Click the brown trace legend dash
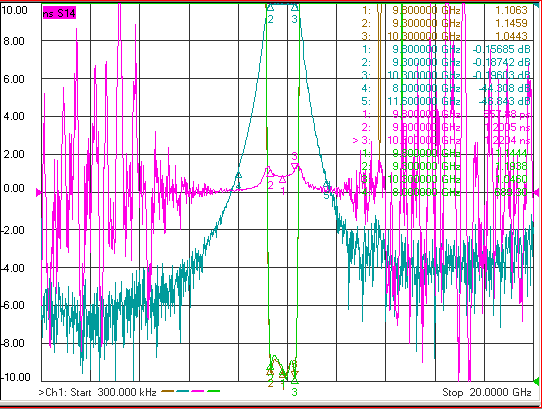Image resolution: width=542 pixels, height=409 pixels. (x=168, y=391)
